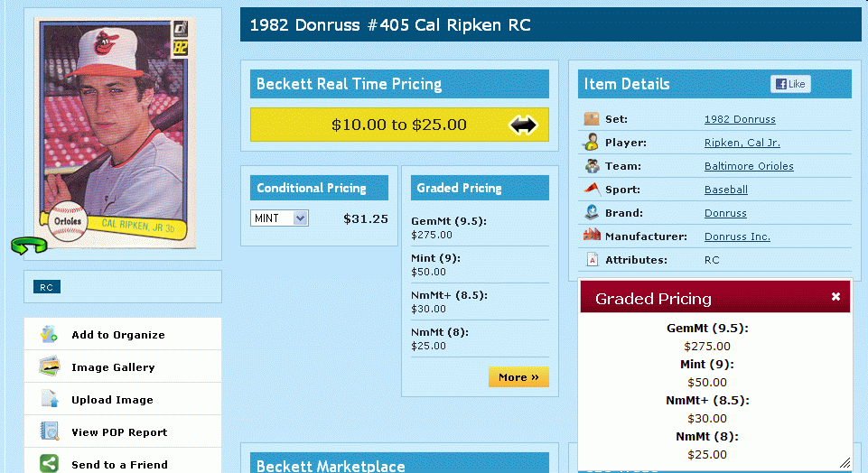Click the 1982 Donruss #405 Cal Ripken RC title
The image size is (868, 473).
coord(390,25)
